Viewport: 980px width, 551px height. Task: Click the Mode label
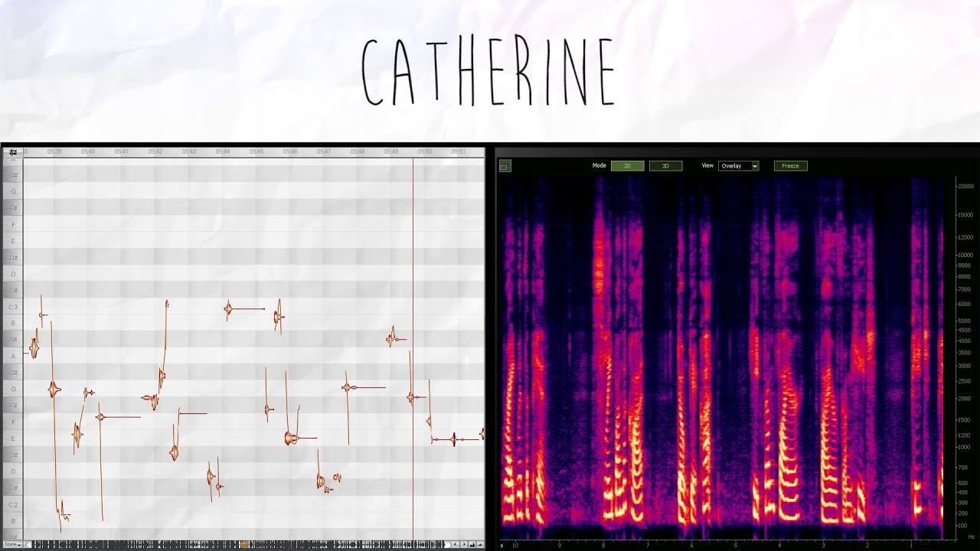(599, 166)
